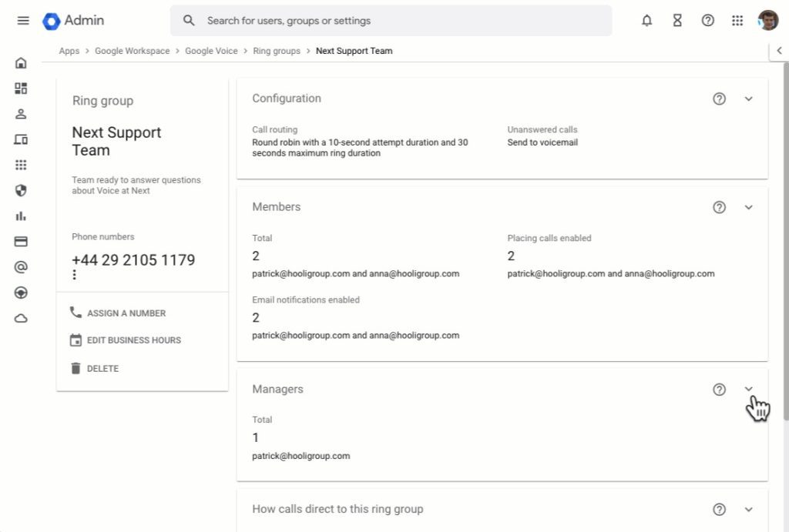The height and width of the screenshot is (532, 789).
Task: Open the Home icon in the sidebar
Action: pyautogui.click(x=21, y=62)
